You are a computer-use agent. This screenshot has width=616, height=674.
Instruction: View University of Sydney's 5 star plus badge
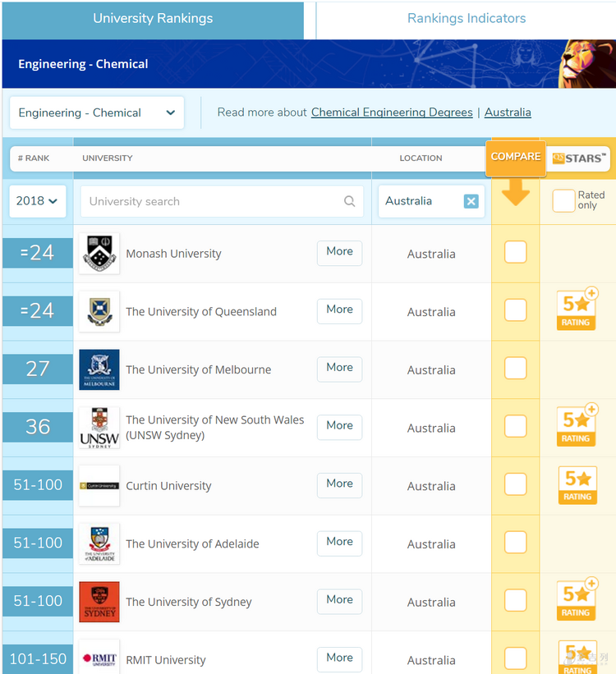[577, 598]
